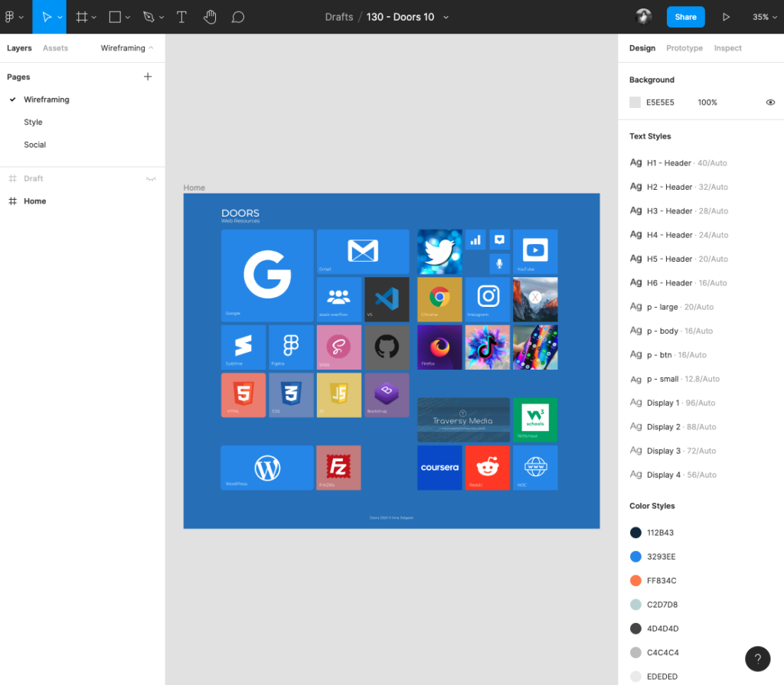The width and height of the screenshot is (784, 685).
Task: Select the Text tool
Action: pyautogui.click(x=181, y=17)
